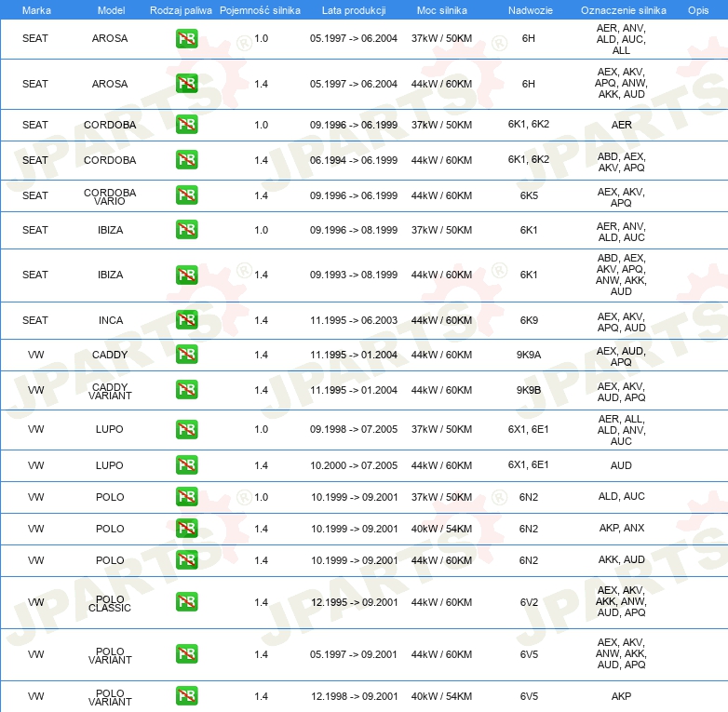The image size is (728, 712).
Task: Click the Pojemność silnika column header
Action: pyautogui.click(x=260, y=10)
